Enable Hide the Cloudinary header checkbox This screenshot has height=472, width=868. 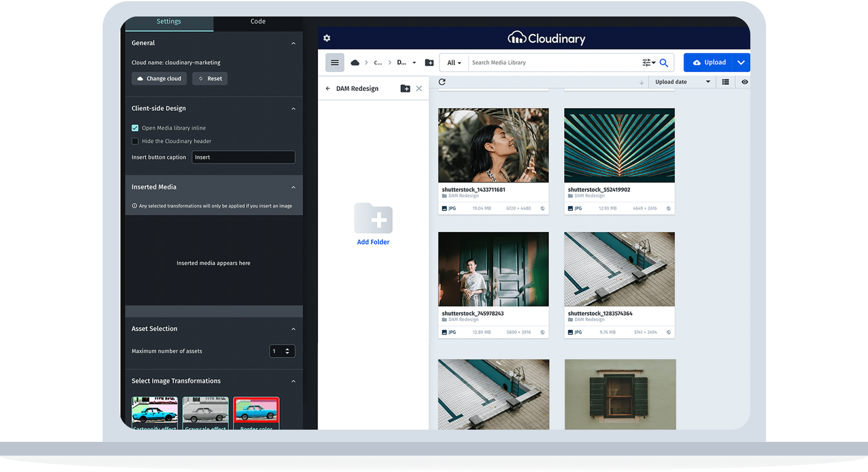pos(135,141)
